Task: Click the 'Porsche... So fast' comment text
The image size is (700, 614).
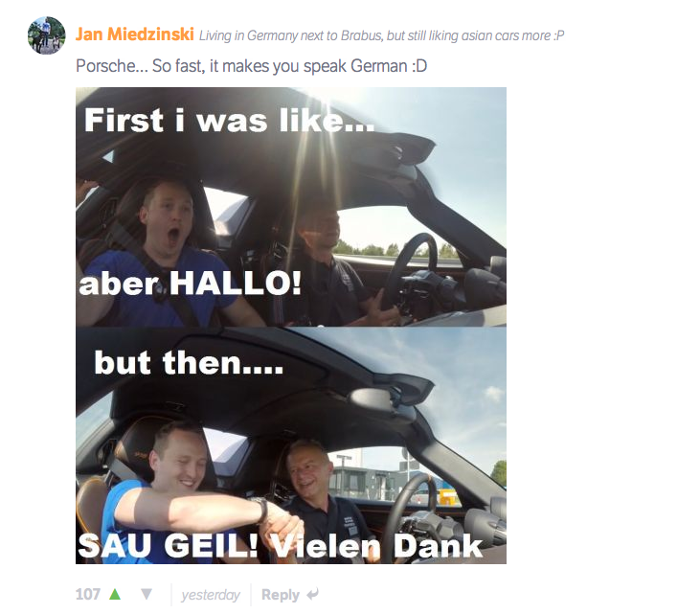Action: 251,66
